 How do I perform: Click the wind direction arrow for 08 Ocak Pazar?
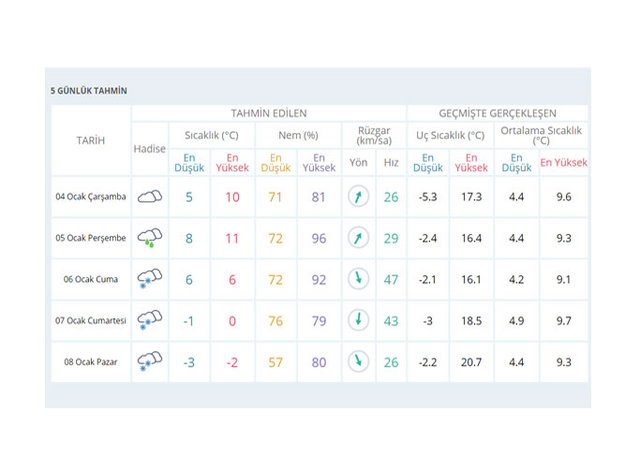click(358, 361)
